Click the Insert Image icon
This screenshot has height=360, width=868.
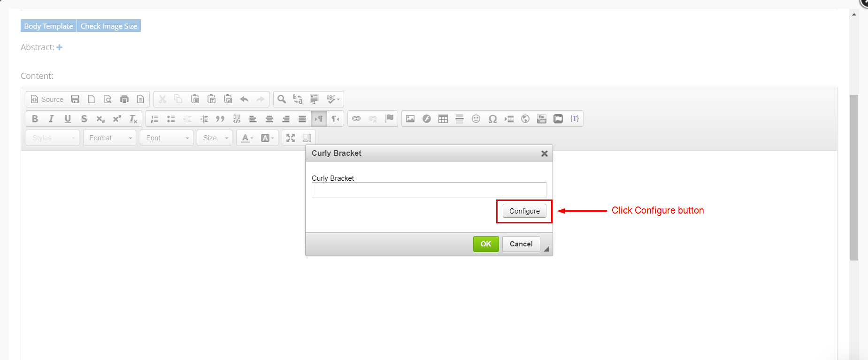(410, 119)
